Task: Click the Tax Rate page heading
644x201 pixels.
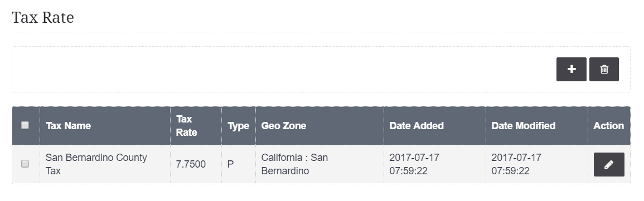Action: pyautogui.click(x=43, y=18)
